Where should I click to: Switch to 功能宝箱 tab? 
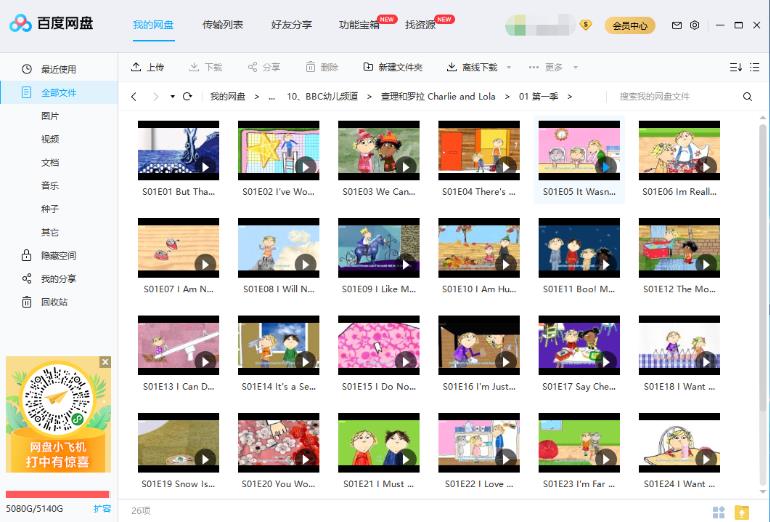[359, 25]
